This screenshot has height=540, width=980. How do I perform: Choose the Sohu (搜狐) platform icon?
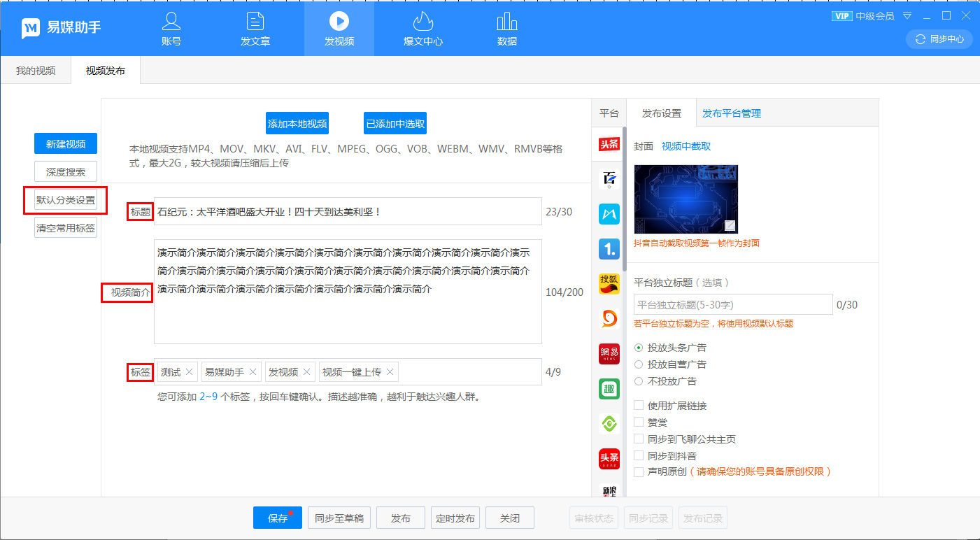(609, 284)
